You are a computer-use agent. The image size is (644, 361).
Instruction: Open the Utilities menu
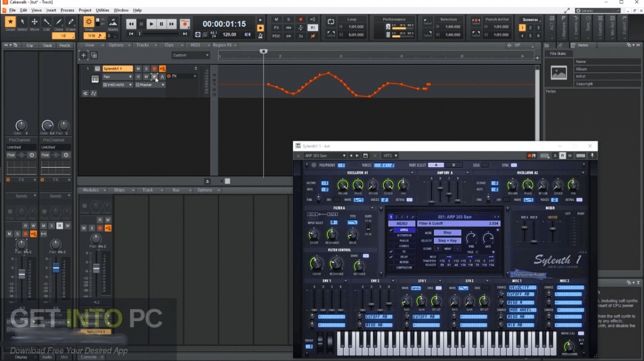(x=103, y=10)
